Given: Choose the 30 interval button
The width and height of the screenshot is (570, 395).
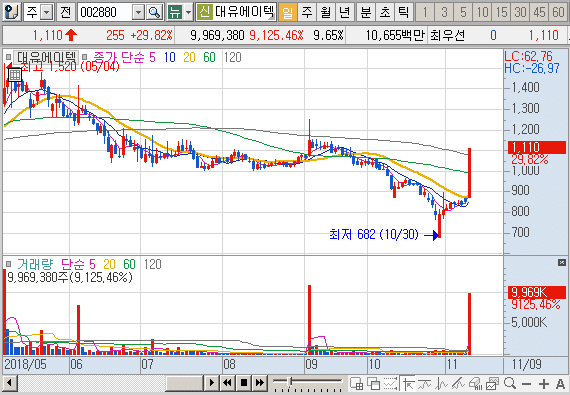Looking at the screenshot, I should (520, 12).
